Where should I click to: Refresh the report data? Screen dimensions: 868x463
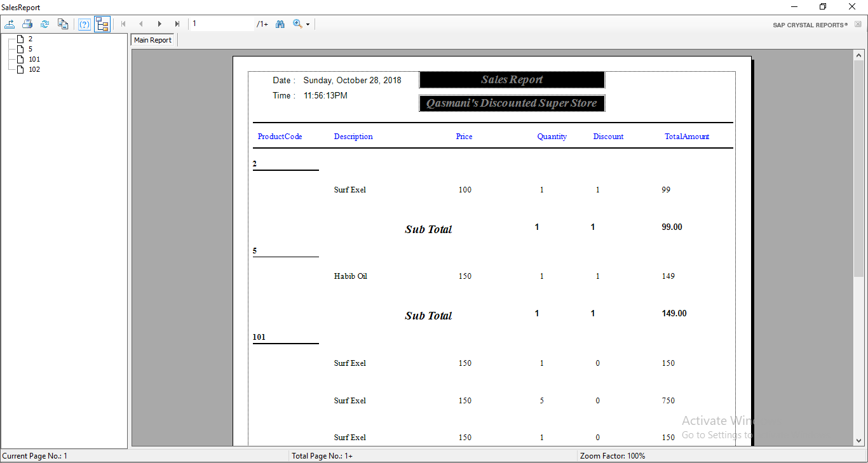click(x=44, y=24)
